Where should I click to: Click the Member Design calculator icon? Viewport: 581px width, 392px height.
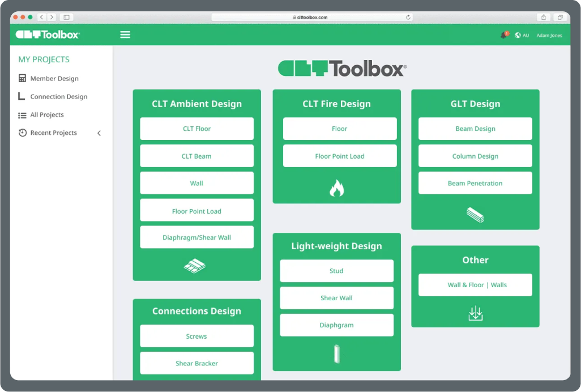[x=23, y=79]
